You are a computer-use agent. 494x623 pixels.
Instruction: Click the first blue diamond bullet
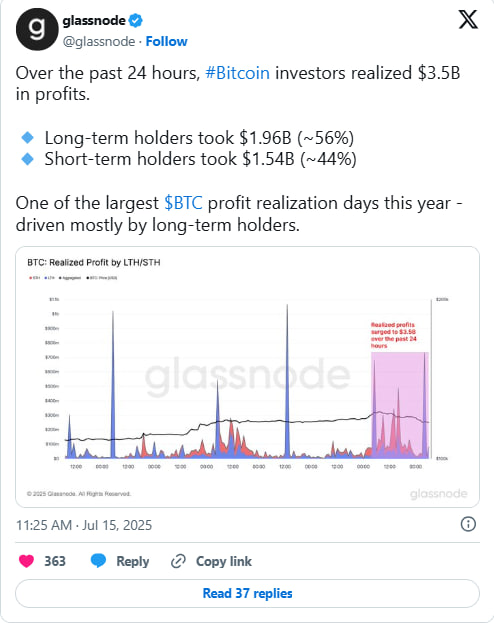tap(27, 138)
